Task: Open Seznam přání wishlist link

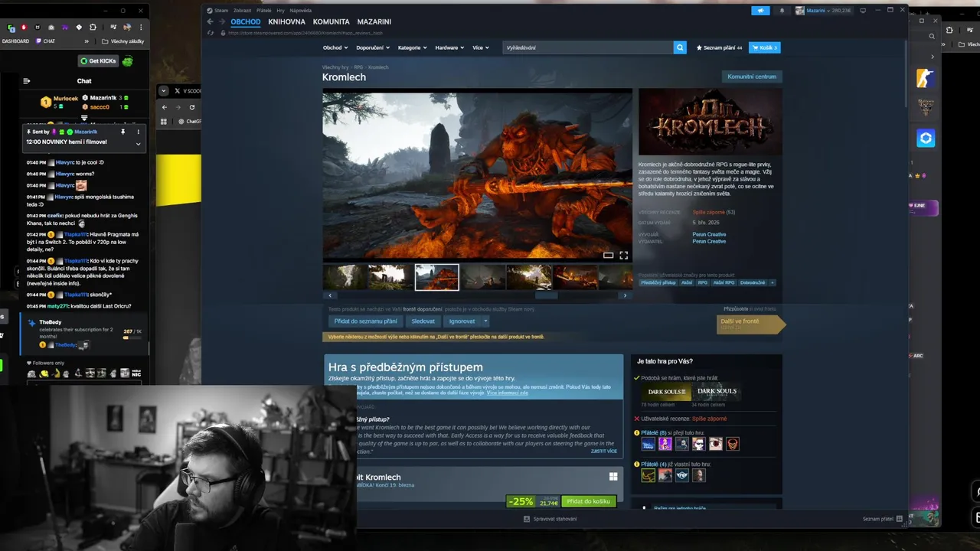Action: coord(719,47)
